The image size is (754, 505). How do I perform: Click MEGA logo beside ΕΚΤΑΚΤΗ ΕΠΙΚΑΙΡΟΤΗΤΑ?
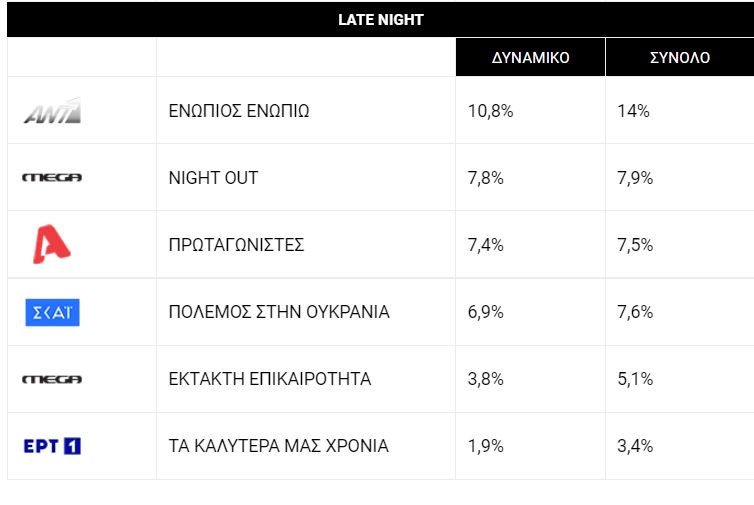coord(52,379)
